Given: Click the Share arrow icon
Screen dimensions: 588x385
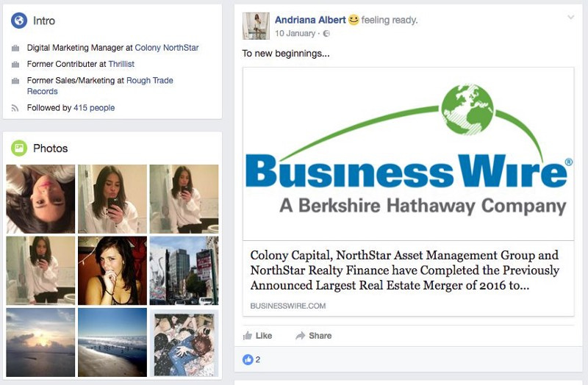Looking at the screenshot, I should click(301, 336).
